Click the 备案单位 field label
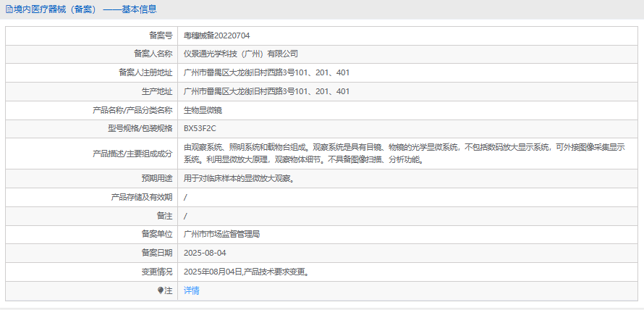Image resolution: width=644 pixels, height=310 pixels. 157,235
